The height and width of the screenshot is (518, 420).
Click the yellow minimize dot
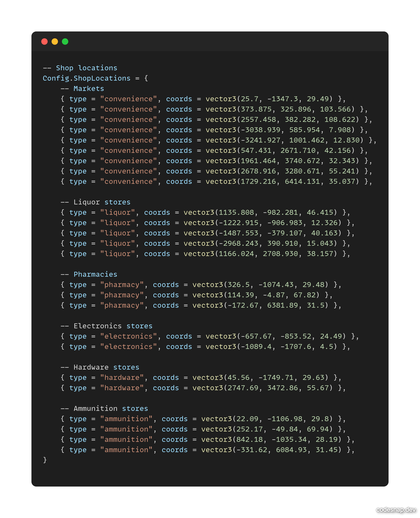[55, 42]
